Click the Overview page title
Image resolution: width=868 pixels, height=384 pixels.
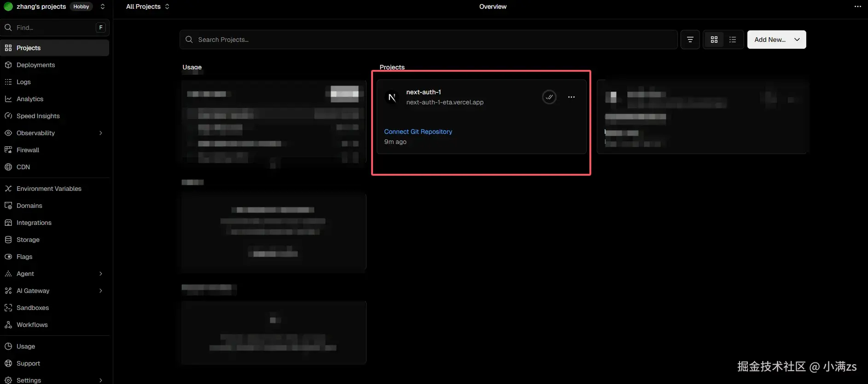click(x=493, y=6)
